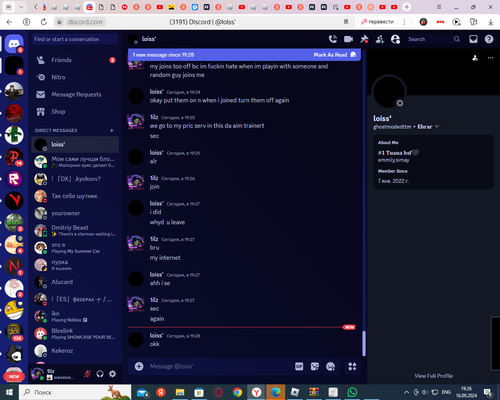Open Windows Start menu

click(x=9, y=392)
